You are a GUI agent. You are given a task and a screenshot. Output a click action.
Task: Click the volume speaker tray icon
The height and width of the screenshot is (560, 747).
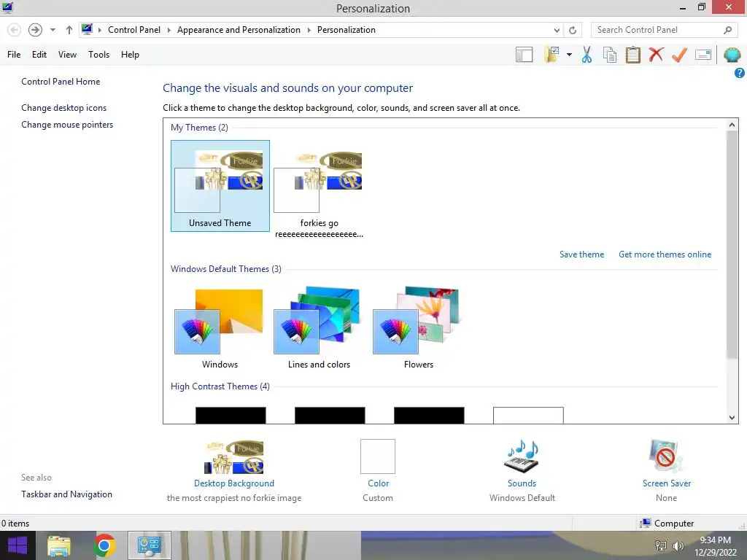(678, 545)
